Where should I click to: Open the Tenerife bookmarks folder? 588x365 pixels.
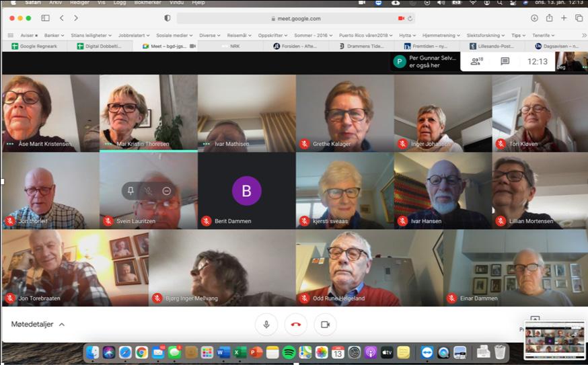pyautogui.click(x=544, y=35)
